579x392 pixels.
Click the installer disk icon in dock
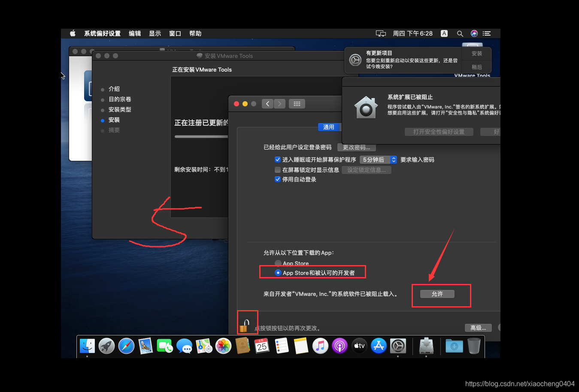tap(426, 346)
